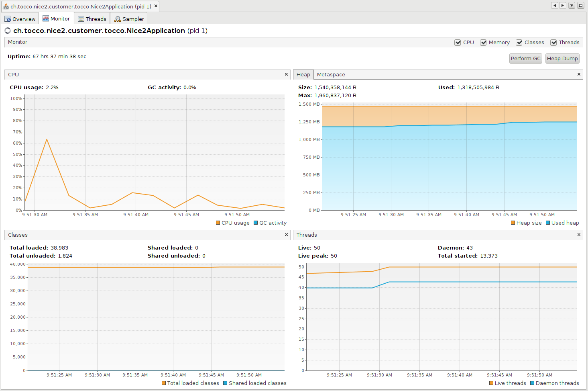
Task: Uncheck the Classes graph checkbox
Action: [x=519, y=42]
